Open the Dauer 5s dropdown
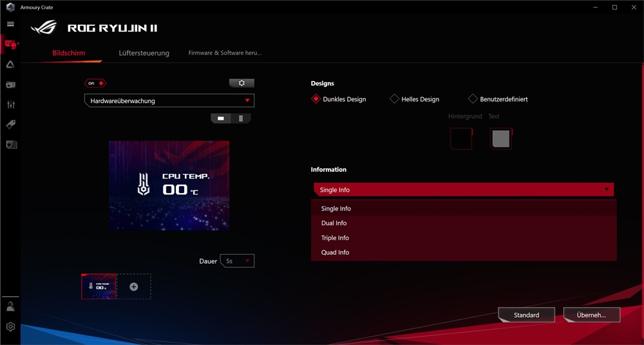644x345 pixels. 238,261
